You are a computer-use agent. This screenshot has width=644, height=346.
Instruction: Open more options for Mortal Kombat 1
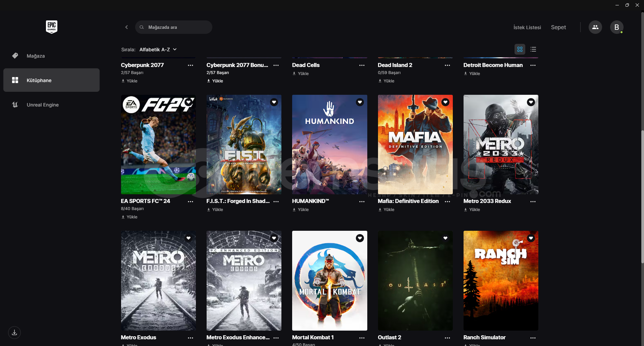[x=362, y=338]
